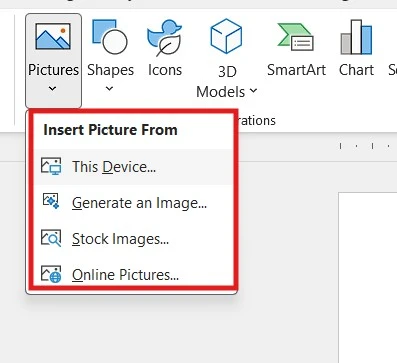Viewport: 397px width, 363px height.
Task: Click the Pictures label text
Action: 53,70
